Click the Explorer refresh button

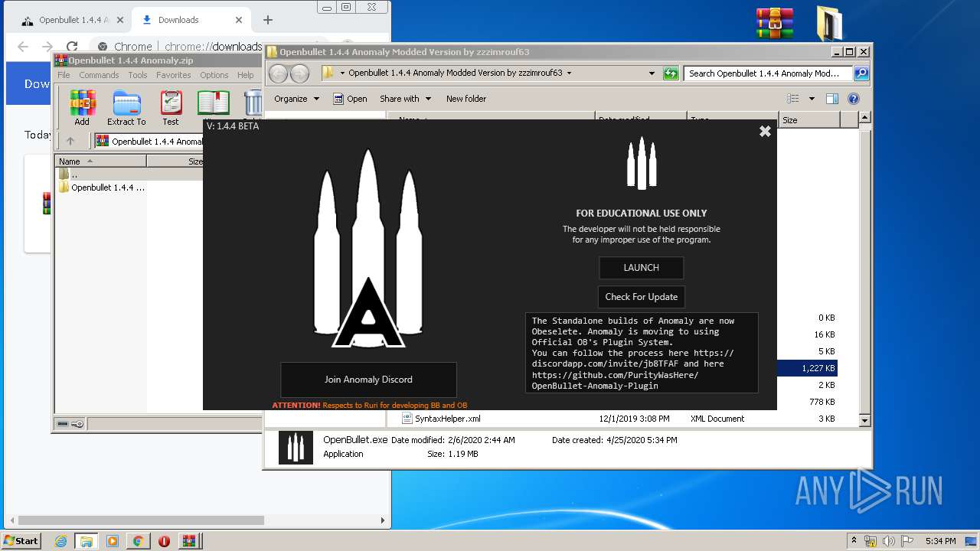point(671,73)
